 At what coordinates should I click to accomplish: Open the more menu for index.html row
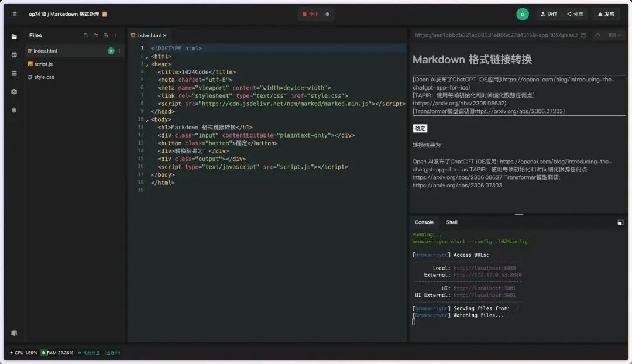[x=119, y=51]
